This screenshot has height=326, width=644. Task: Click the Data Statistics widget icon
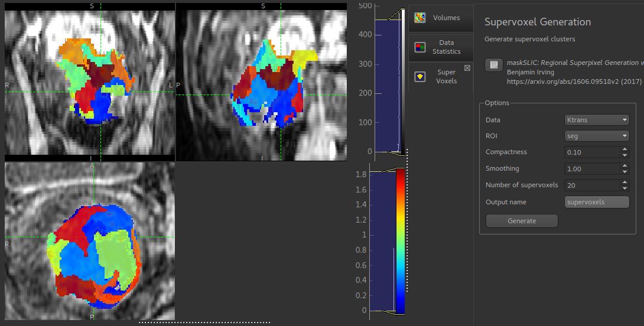[x=419, y=47]
